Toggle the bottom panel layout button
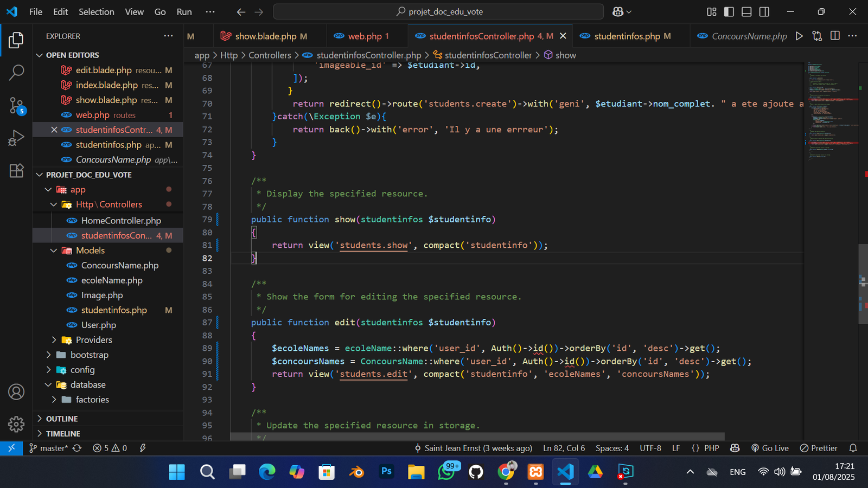Viewport: 868px width, 488px height. (x=746, y=11)
